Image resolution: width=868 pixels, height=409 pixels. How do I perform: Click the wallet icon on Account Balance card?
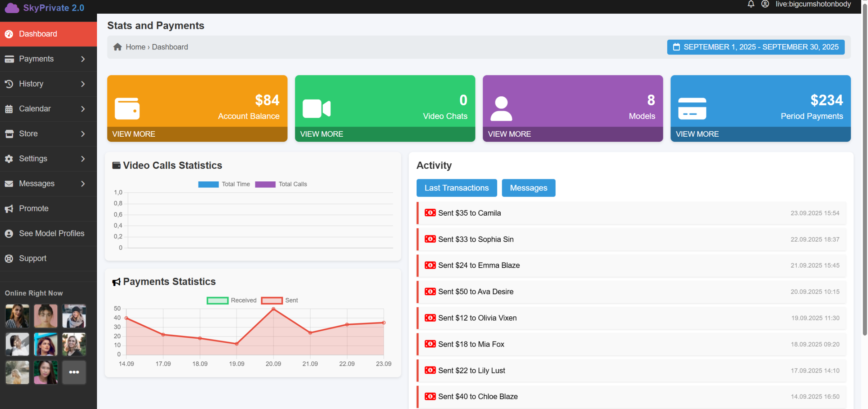(127, 108)
